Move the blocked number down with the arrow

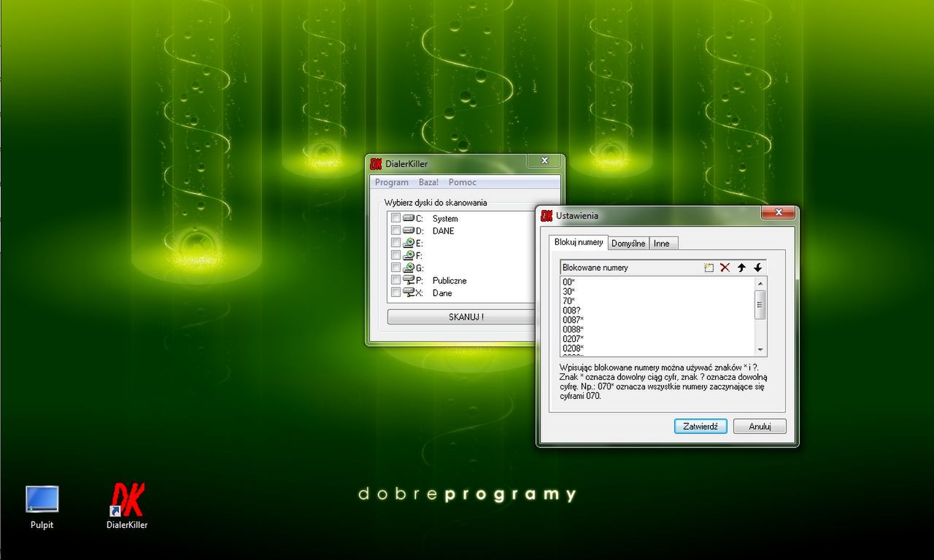point(758,268)
